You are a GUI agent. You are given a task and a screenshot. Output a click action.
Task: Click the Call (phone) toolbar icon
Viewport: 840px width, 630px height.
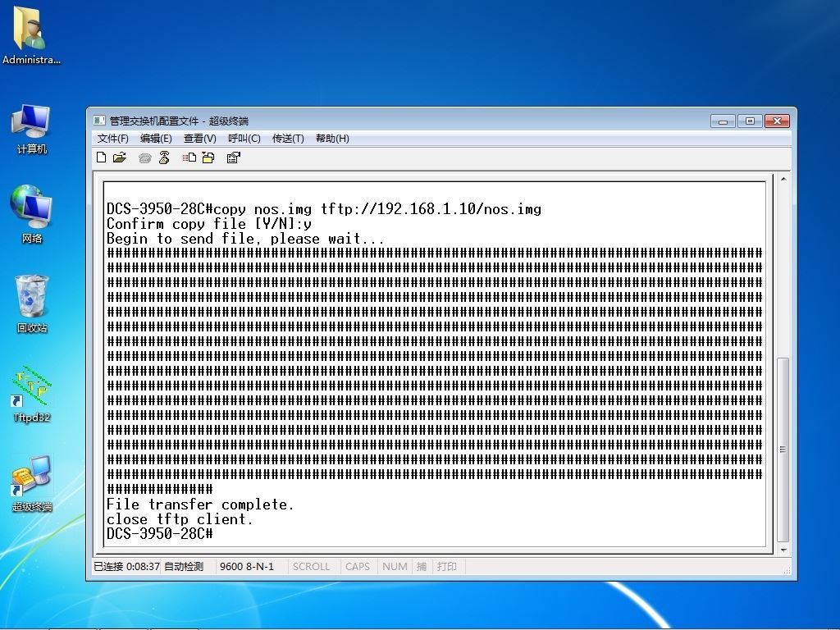pos(144,158)
